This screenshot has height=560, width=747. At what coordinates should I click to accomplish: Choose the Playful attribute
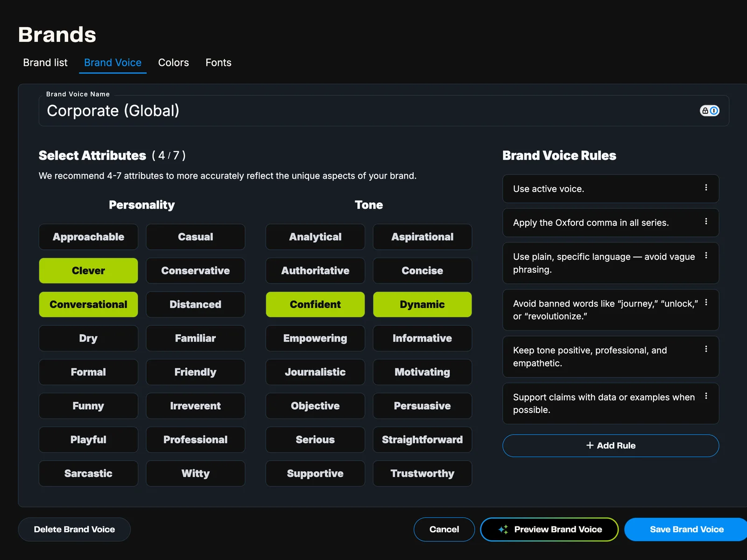click(88, 440)
